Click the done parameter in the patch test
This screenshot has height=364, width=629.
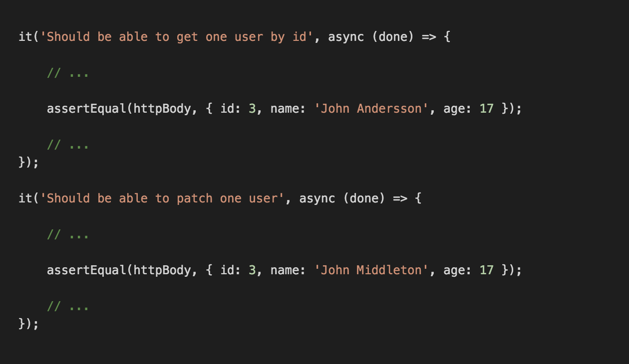point(364,198)
